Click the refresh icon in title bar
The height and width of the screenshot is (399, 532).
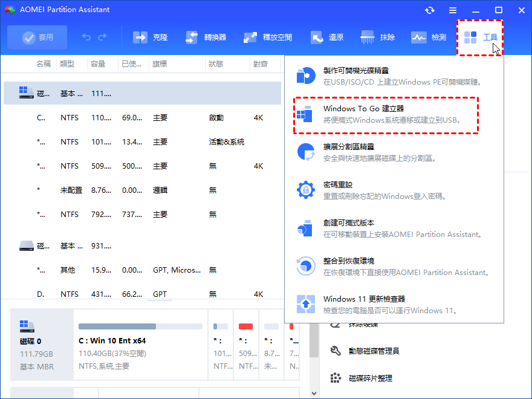click(430, 10)
